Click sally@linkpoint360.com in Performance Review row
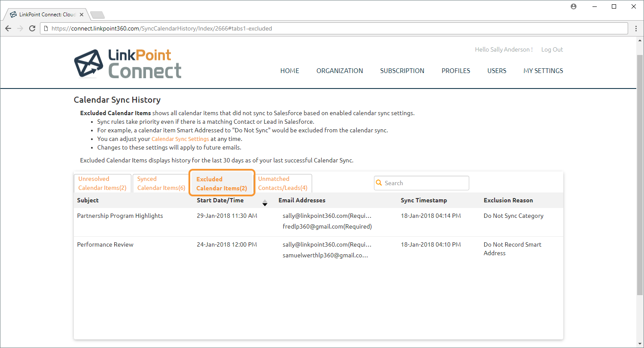Screen dimensions: 644x348 (327, 244)
